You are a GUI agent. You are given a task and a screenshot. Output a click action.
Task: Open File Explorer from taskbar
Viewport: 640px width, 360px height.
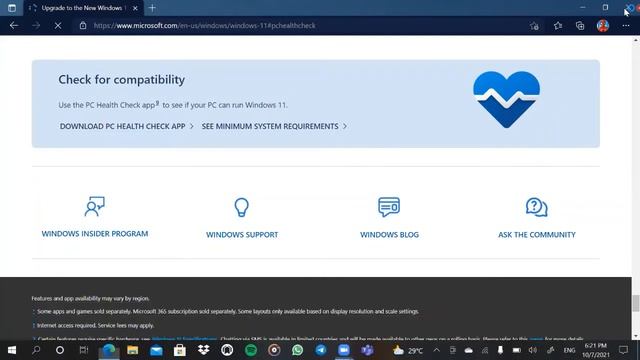[x=132, y=350]
